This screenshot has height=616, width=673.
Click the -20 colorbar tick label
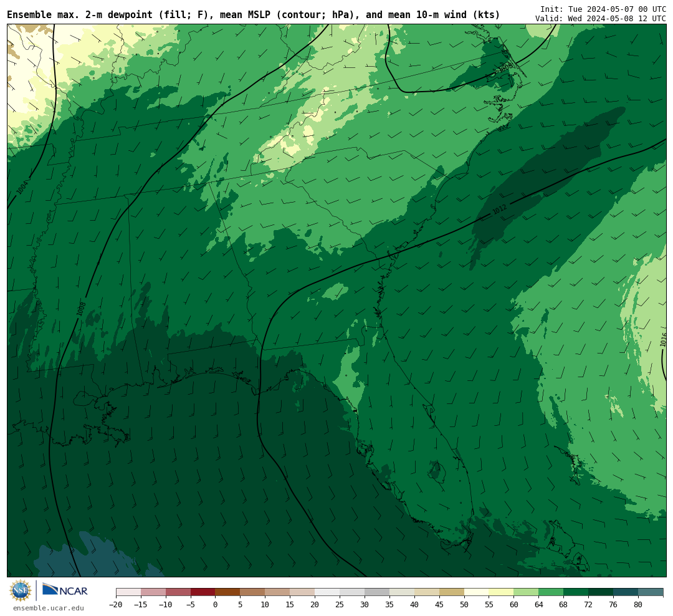(x=116, y=605)
